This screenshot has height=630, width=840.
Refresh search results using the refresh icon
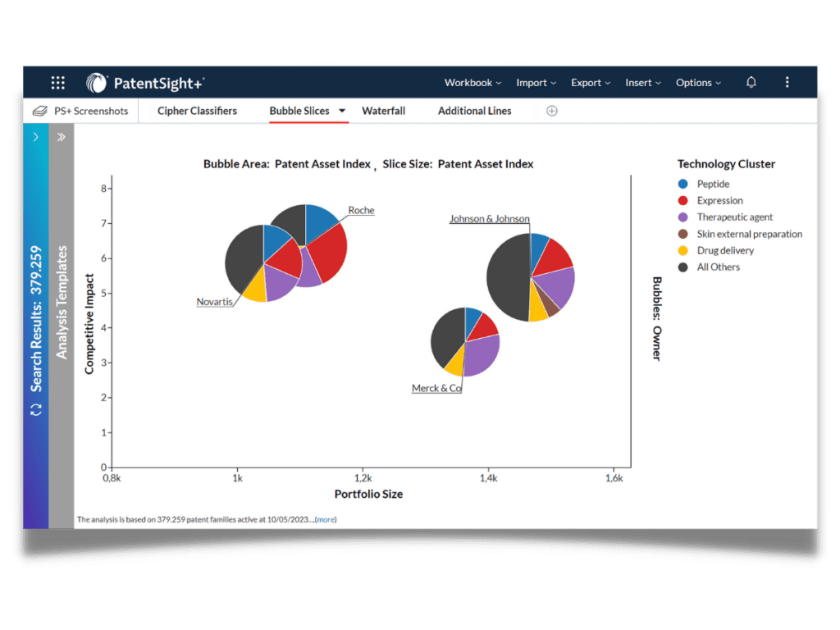pos(36,409)
